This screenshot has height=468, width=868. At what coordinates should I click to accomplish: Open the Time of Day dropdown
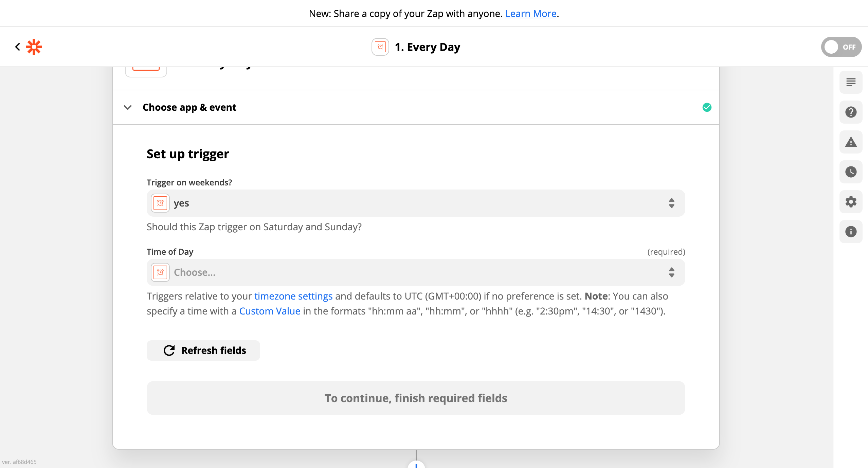coord(416,272)
